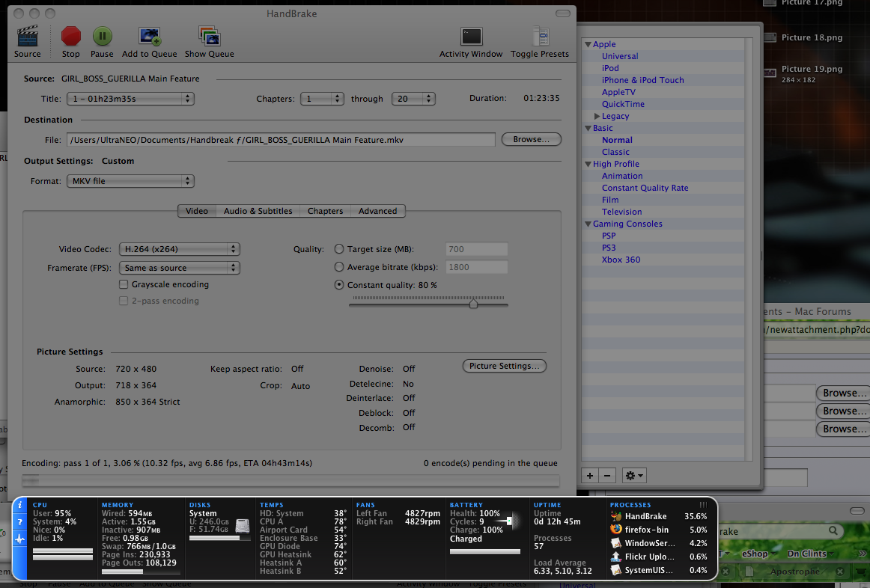Viewport: 870px width, 588px height.
Task: Click the Add to Queue icon
Action: 150,37
